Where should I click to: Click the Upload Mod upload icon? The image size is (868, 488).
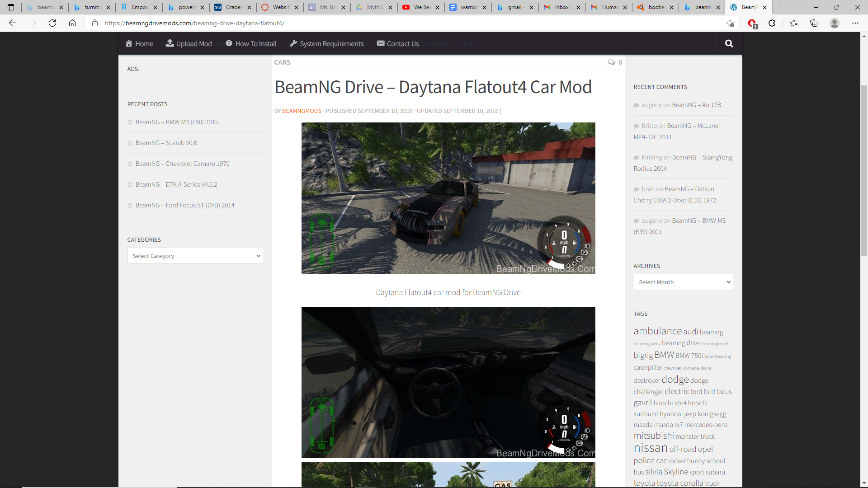coord(170,43)
